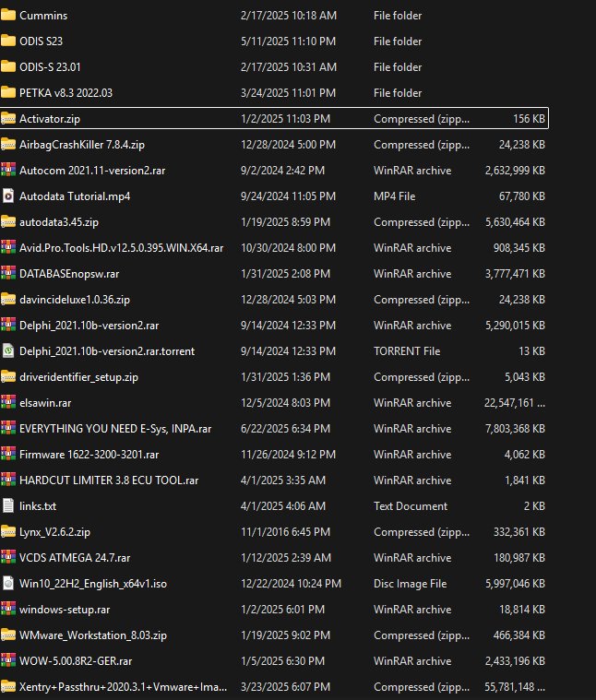Click the windows-setup.rar archive icon
Viewport: 596px width, 700px height.
pos(8,610)
